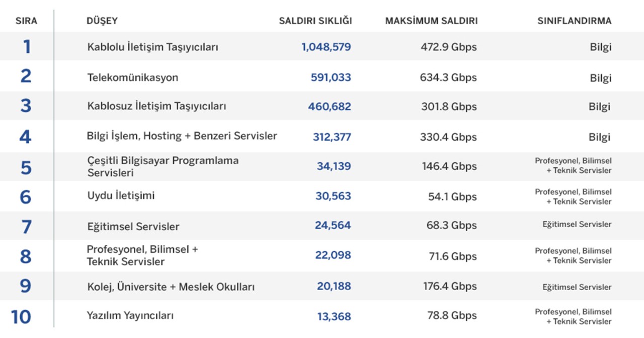
Task: Select the SINIFLANDIRMA column header
Action: [575, 21]
